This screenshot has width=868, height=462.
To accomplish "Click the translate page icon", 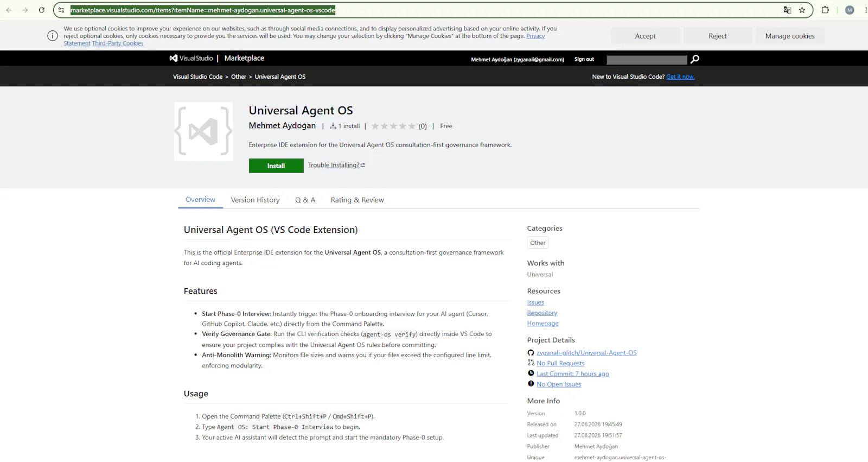I will (787, 10).
